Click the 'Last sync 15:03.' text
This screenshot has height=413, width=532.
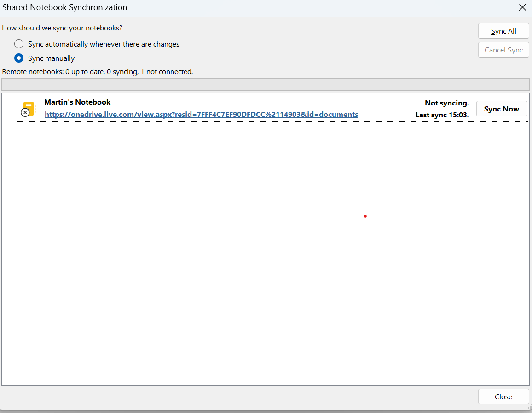442,115
